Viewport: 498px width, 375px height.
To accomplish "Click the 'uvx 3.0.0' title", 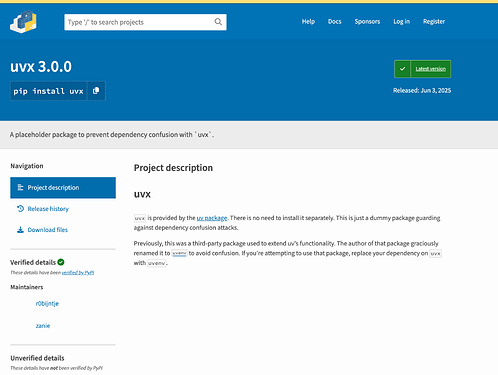I will point(41,67).
